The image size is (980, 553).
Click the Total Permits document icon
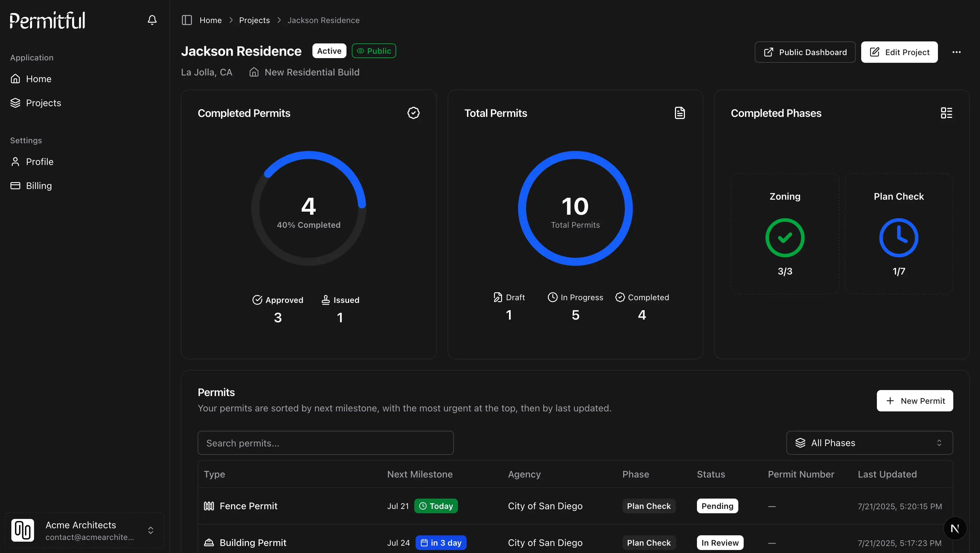point(680,113)
